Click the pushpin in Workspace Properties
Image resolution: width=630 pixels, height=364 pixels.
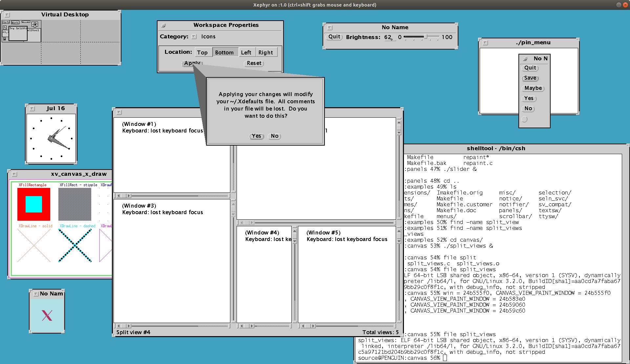tap(163, 25)
